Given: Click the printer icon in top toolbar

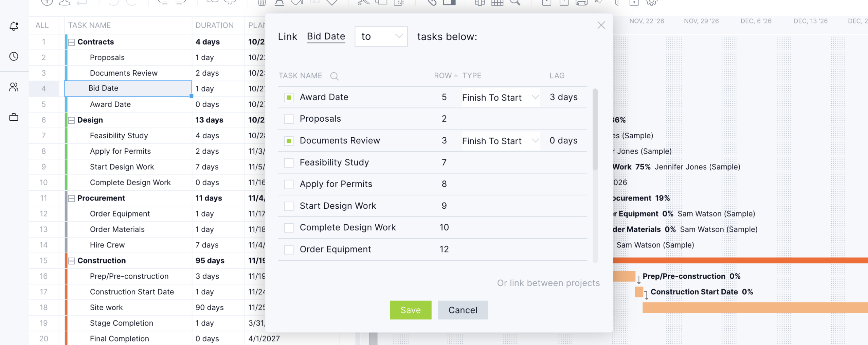Looking at the screenshot, I should (581, 3).
